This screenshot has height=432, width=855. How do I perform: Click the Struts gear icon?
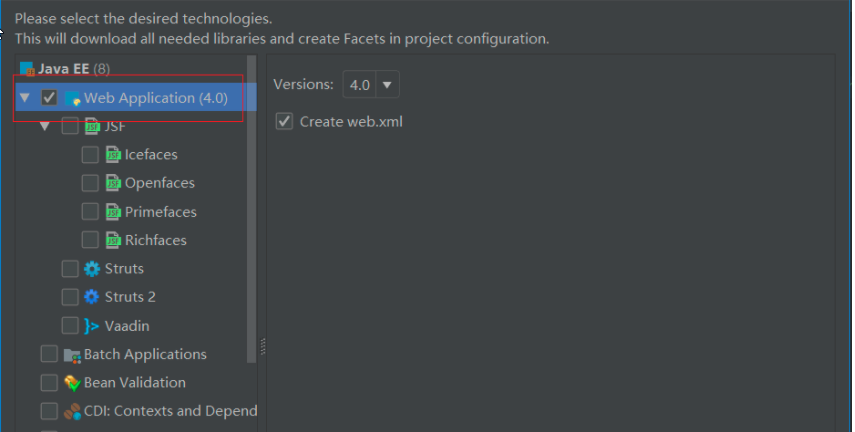click(x=93, y=269)
